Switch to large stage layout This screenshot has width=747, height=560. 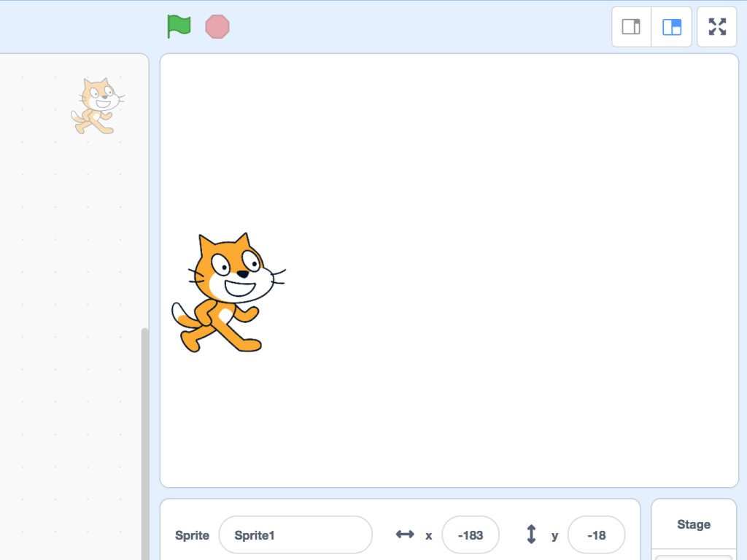tap(672, 27)
